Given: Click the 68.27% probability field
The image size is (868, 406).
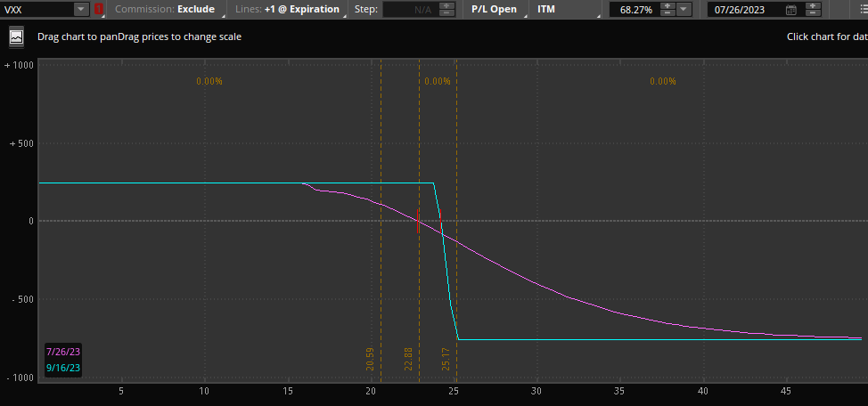Looking at the screenshot, I should click(x=635, y=9).
